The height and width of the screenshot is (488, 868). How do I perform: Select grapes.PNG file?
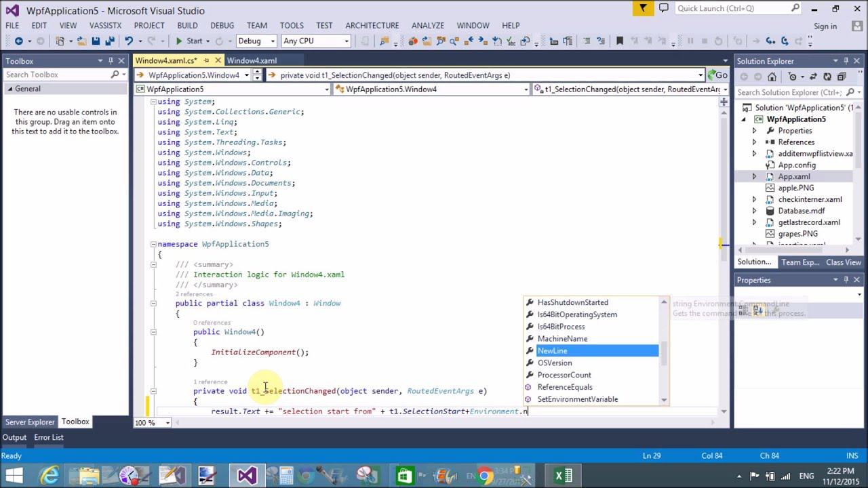pyautogui.click(x=797, y=234)
